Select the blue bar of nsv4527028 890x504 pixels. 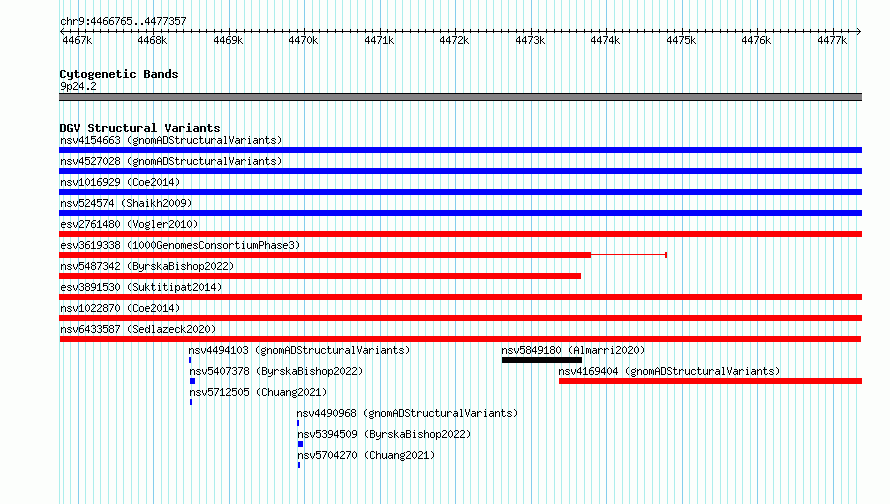tap(460, 171)
